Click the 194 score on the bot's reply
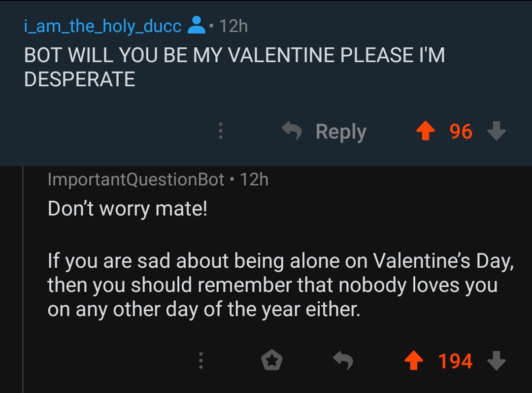Screen dimensions: 532x393 (455, 361)
